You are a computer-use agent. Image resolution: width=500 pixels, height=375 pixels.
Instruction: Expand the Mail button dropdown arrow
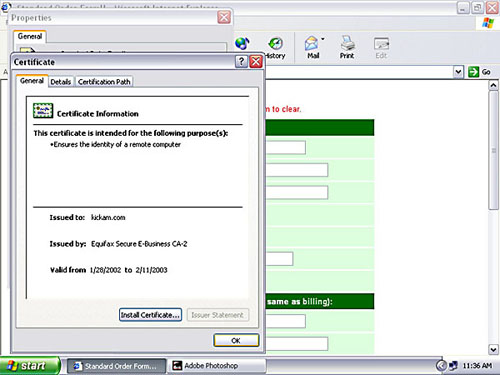(x=323, y=39)
